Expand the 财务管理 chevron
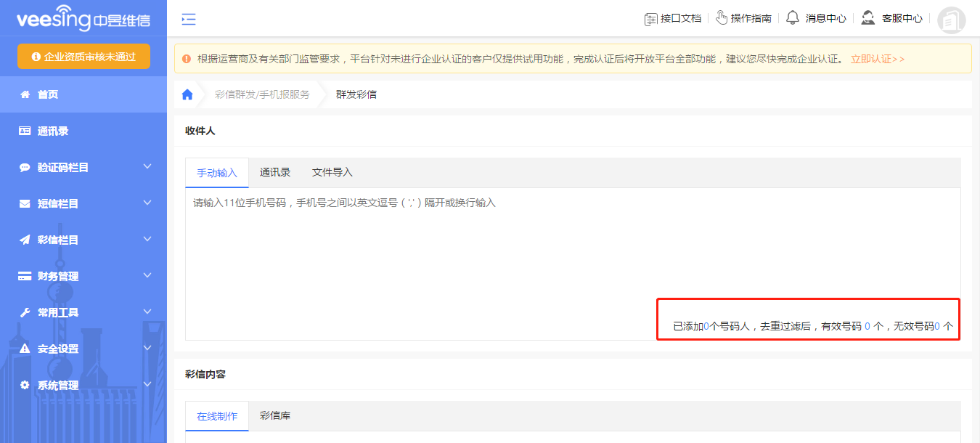Screen dimensions: 980x443 coord(147,275)
